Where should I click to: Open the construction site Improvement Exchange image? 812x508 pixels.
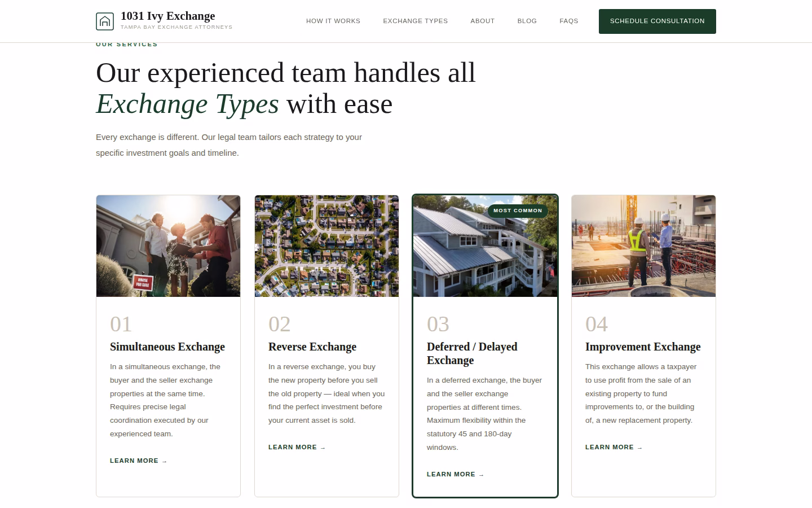(x=643, y=246)
